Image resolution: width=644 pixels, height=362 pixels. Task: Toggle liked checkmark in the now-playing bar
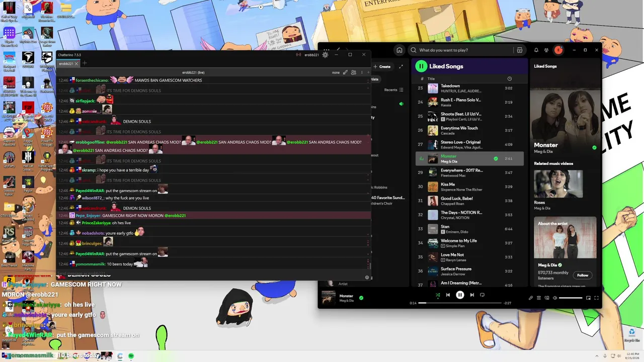point(361,298)
